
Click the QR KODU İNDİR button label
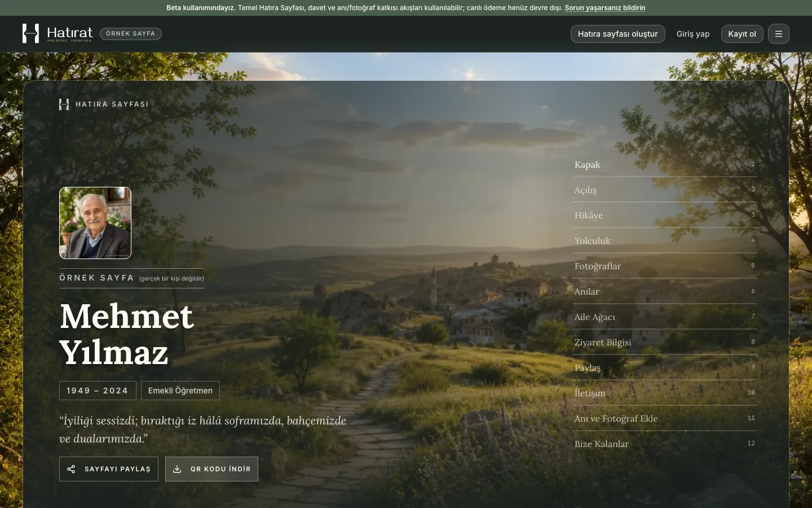[220, 469]
